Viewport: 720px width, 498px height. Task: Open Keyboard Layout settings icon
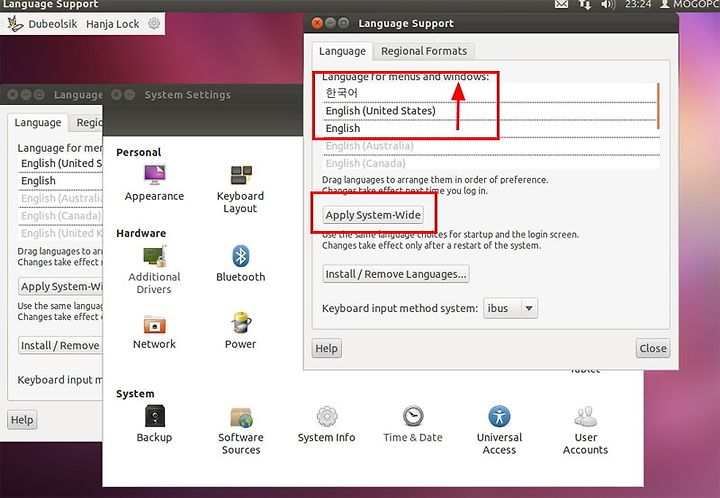[241, 175]
